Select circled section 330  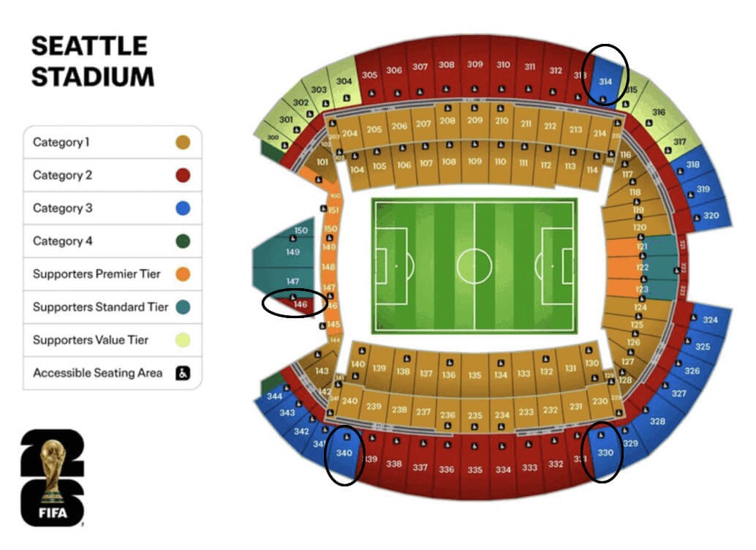[605, 453]
